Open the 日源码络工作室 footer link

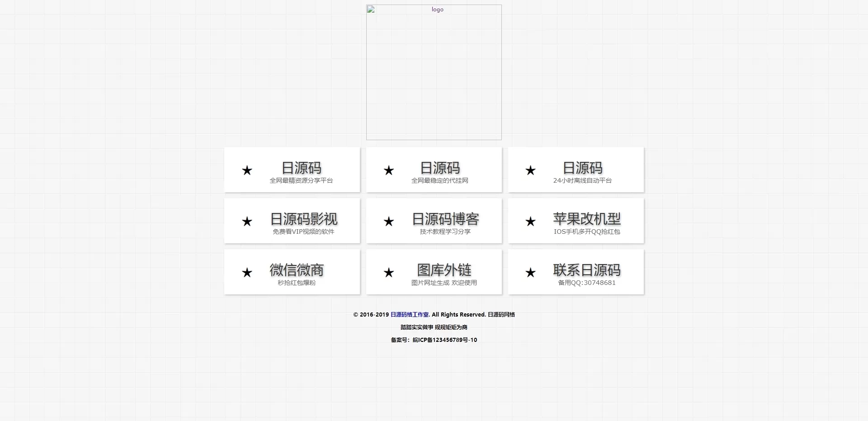(410, 315)
